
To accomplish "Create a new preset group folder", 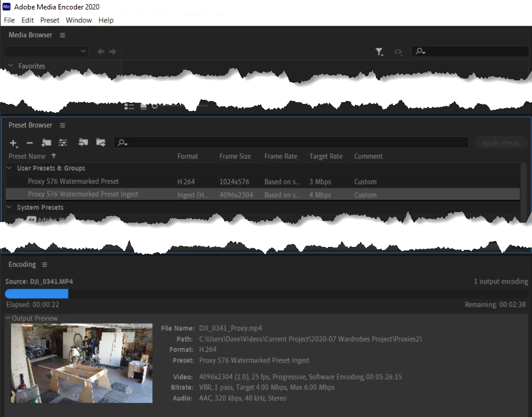I will click(x=46, y=143).
